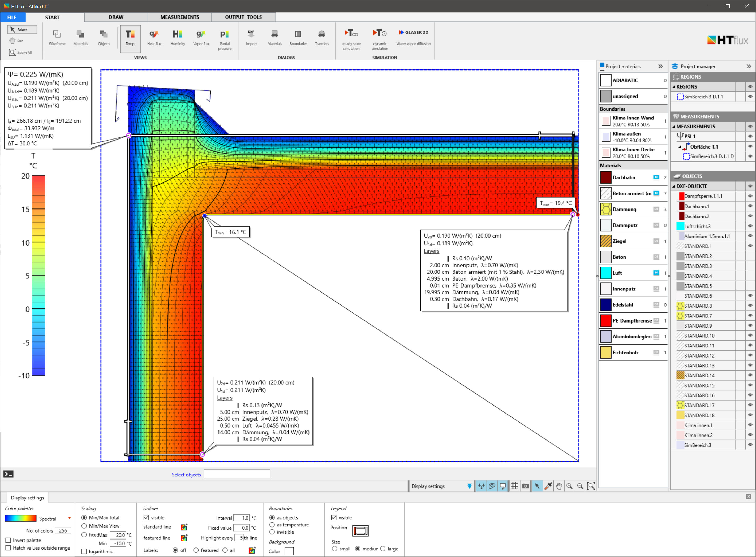This screenshot has width=756, height=557.
Task: Collapse the Project manager panel
Action: [749, 66]
